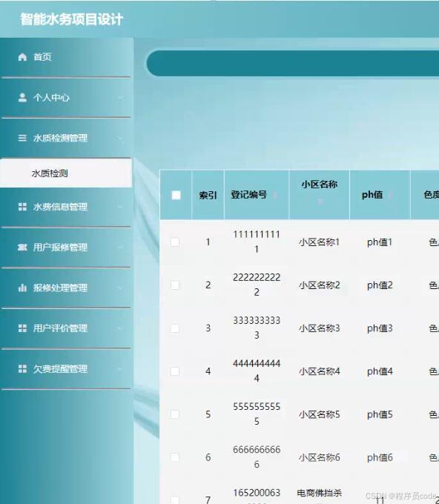Open the 欠费提醒管理 menu label
The width and height of the screenshot is (439, 504).
(x=60, y=368)
